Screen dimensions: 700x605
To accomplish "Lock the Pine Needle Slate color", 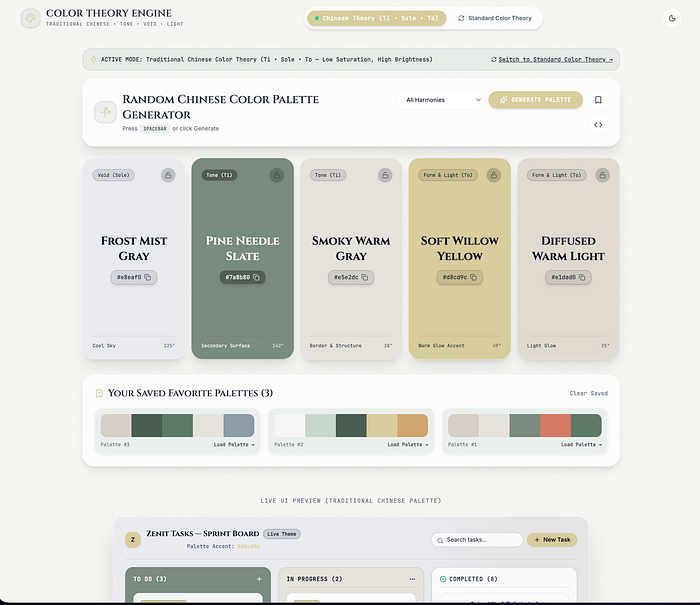I will 277,175.
